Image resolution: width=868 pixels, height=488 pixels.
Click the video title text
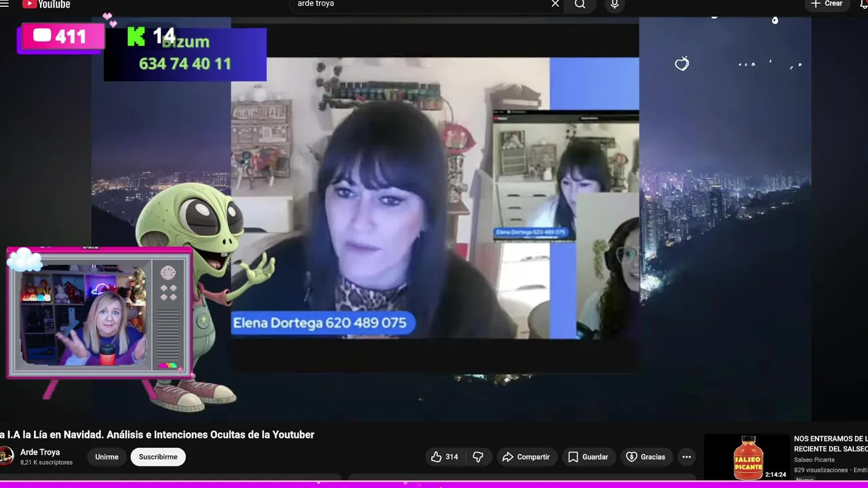(x=157, y=434)
